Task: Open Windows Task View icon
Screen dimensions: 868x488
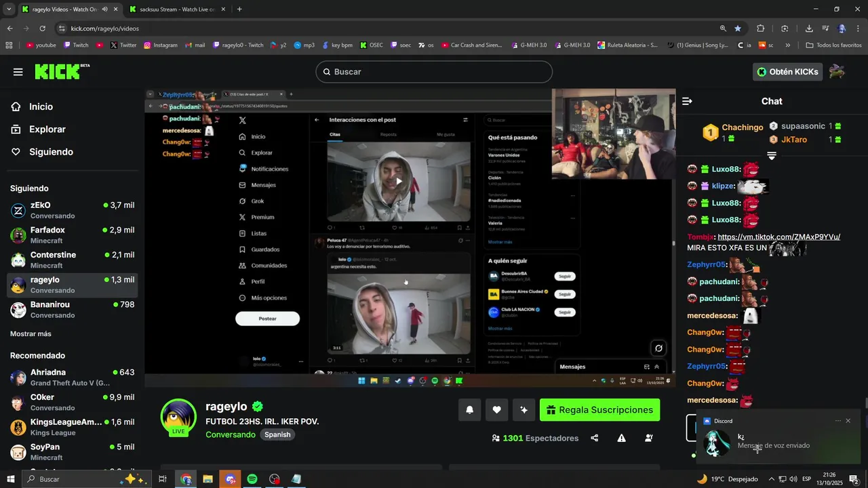Action: point(163,479)
